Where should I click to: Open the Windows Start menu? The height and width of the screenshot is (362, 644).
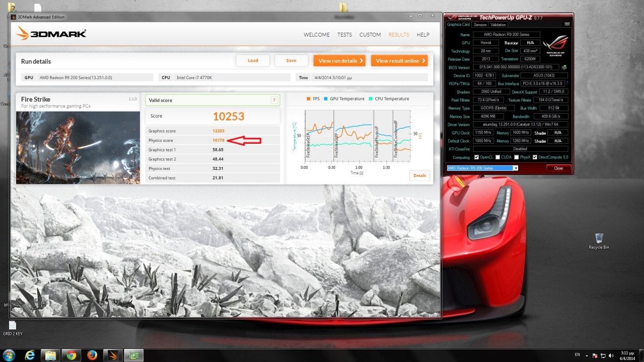[x=9, y=355]
